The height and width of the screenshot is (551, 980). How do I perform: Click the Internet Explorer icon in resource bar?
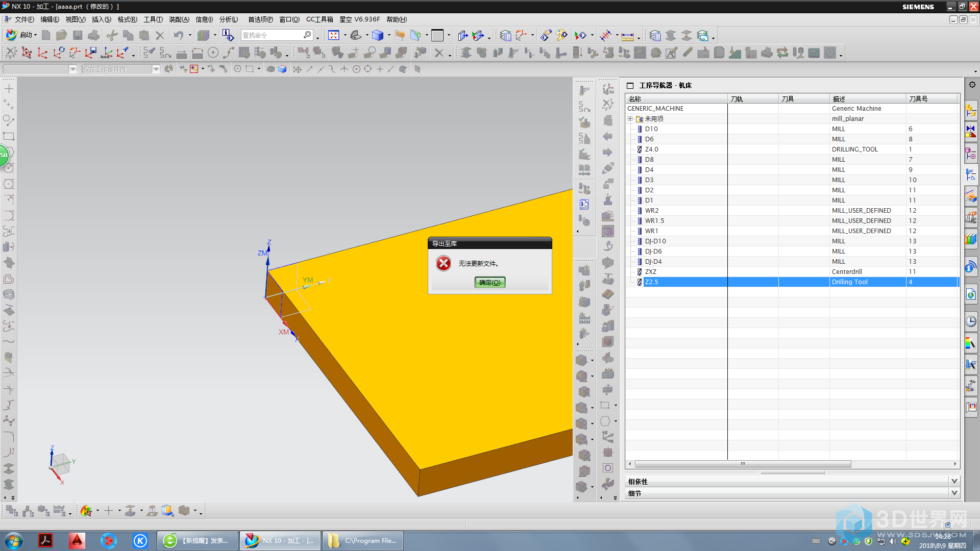971,294
